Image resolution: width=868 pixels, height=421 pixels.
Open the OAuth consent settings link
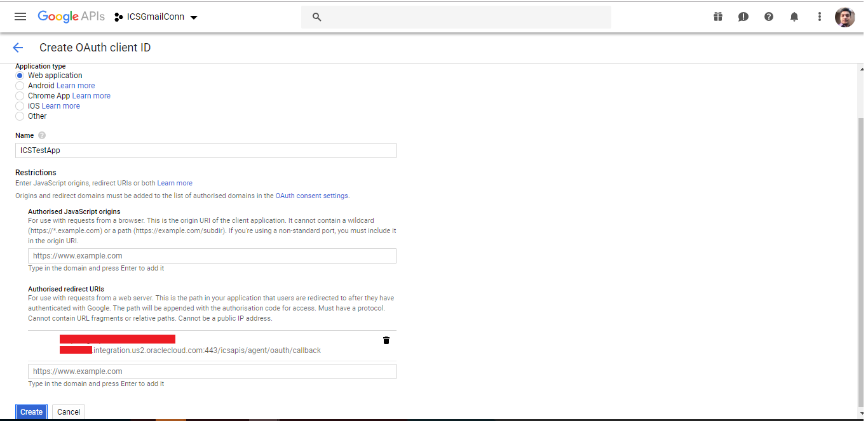312,196
